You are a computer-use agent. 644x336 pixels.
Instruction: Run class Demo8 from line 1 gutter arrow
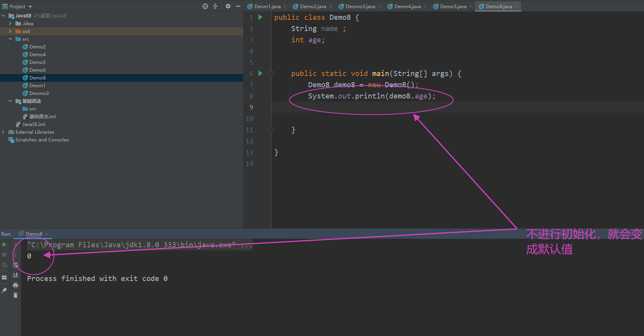261,17
